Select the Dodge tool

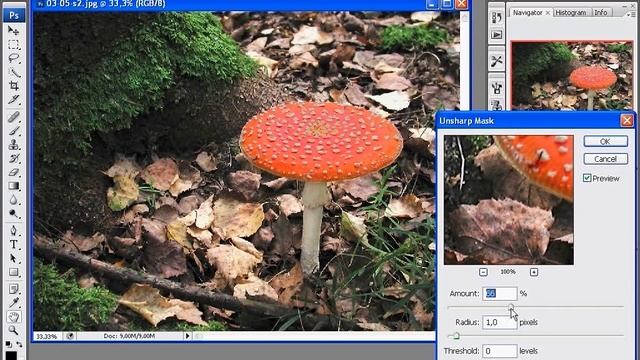[x=13, y=214]
